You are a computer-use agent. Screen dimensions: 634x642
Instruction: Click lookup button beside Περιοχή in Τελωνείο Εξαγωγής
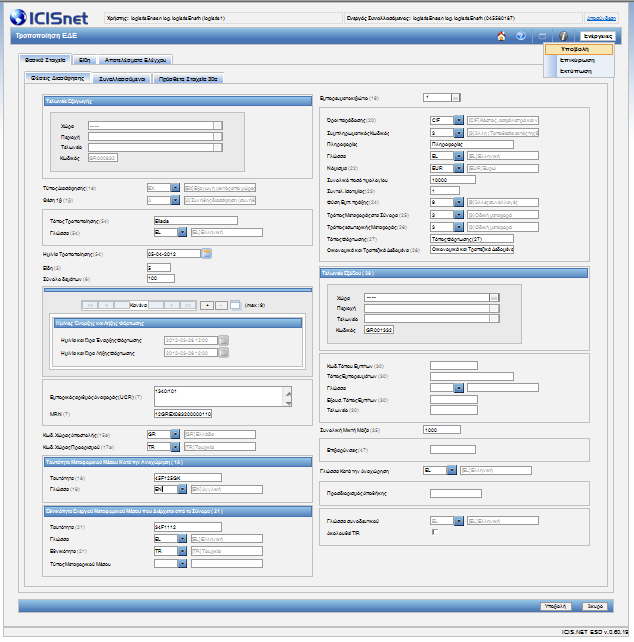click(x=218, y=136)
